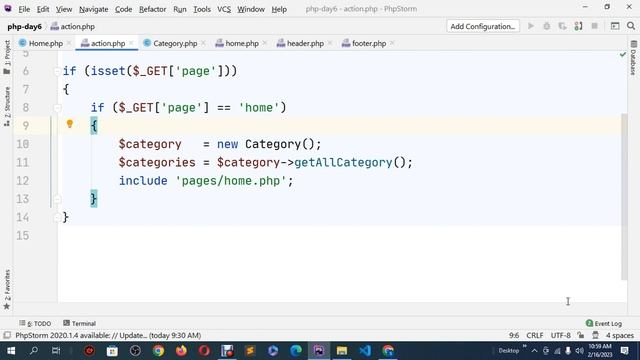640x360 pixels.
Task: Open Add Configuration dropdown
Action: [483, 26]
